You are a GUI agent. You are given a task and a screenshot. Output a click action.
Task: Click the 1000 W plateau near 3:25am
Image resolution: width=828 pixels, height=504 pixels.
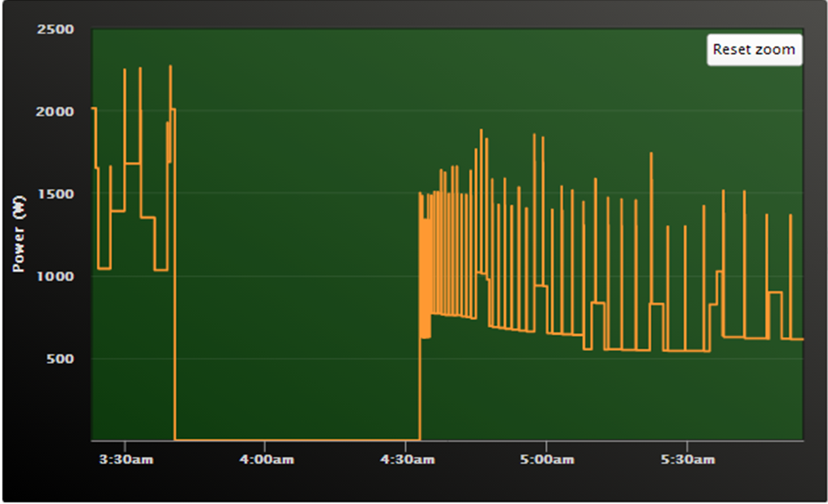point(104,268)
